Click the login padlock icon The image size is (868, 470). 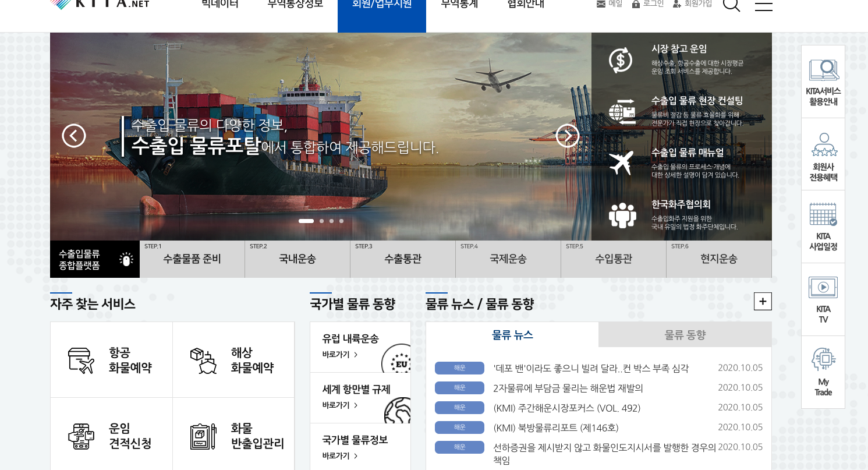click(x=636, y=4)
